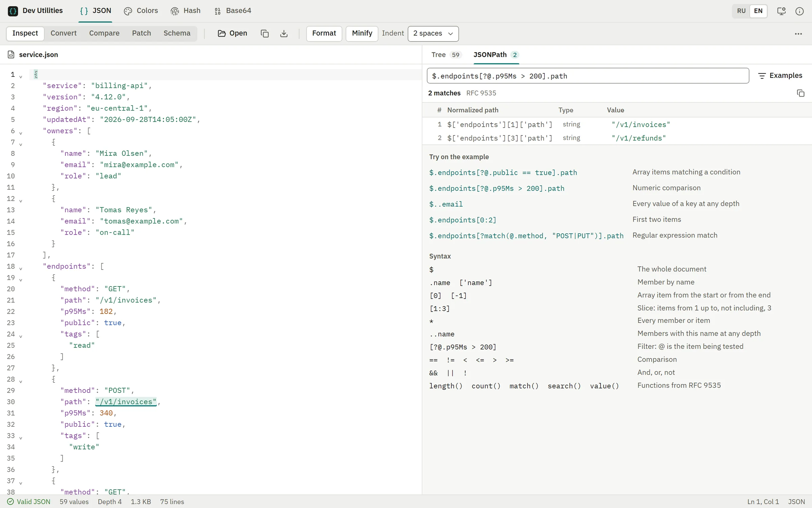Click the JSONPath query input field

[588, 76]
